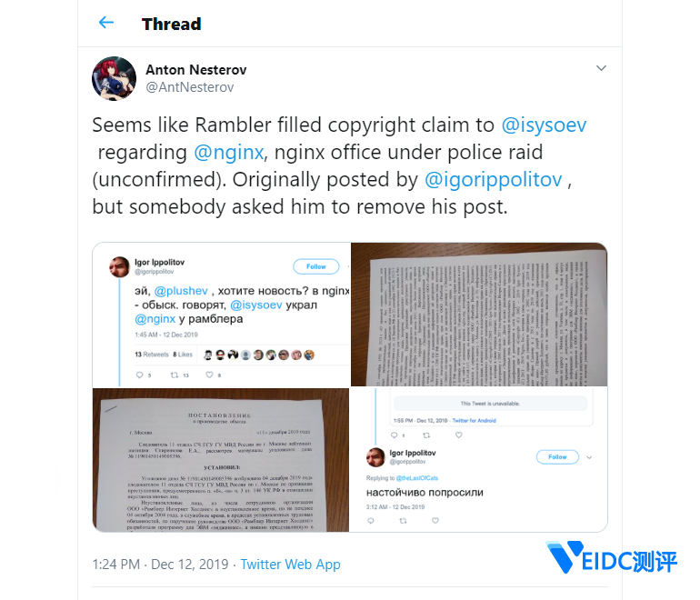Click the retweet icon in embedded tweet
The image size is (700, 600).
click(x=175, y=375)
